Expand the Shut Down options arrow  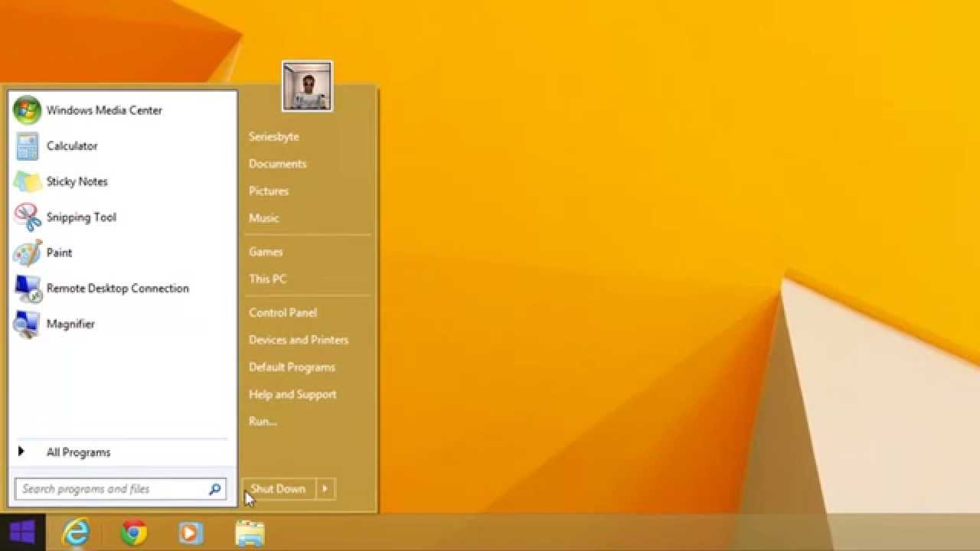click(325, 489)
